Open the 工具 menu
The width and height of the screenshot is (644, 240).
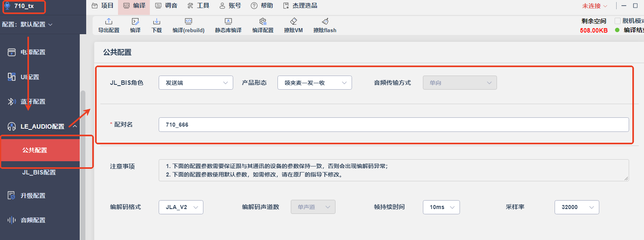198,6
